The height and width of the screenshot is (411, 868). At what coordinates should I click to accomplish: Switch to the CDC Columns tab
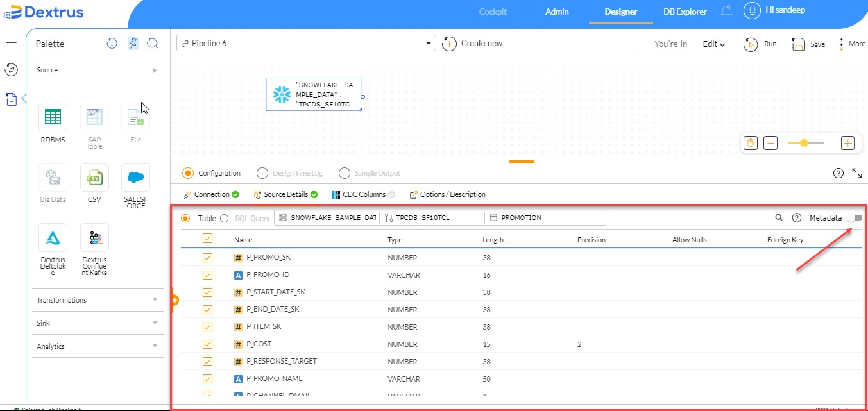[364, 194]
